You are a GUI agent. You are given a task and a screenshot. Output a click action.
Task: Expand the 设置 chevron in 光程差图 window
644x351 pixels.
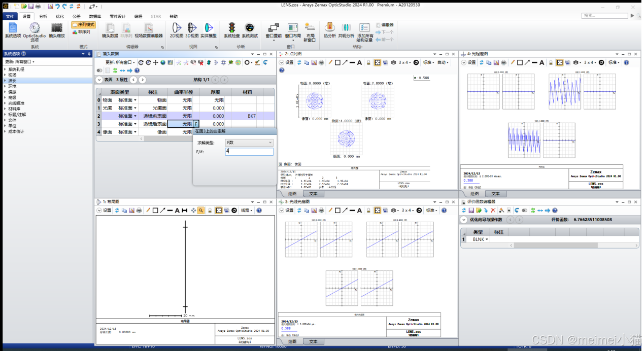coord(464,62)
